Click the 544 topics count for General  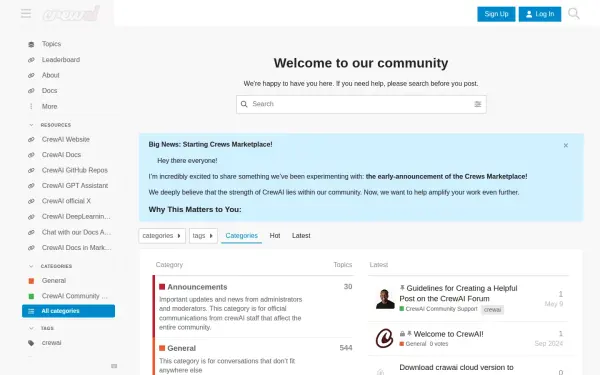(346, 348)
